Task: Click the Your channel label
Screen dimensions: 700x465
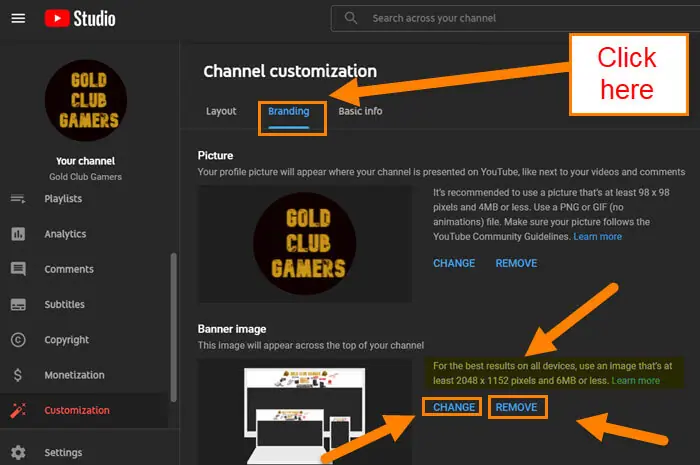Action: point(85,161)
